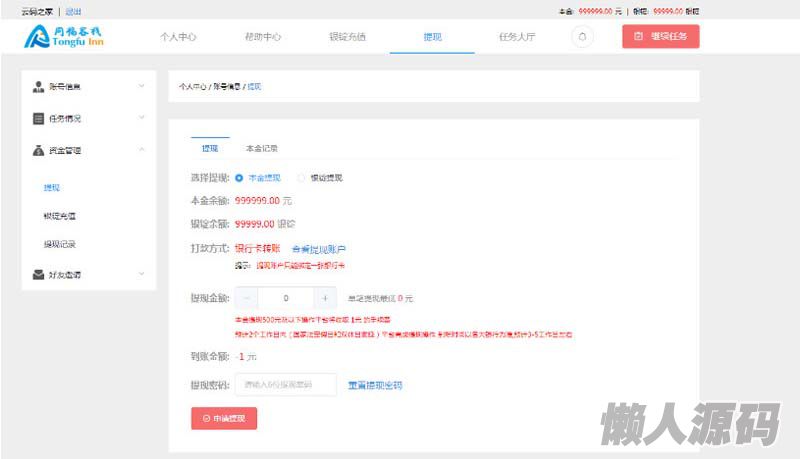
Task: Click the 资金管理 money bag icon
Action: [x=38, y=151]
